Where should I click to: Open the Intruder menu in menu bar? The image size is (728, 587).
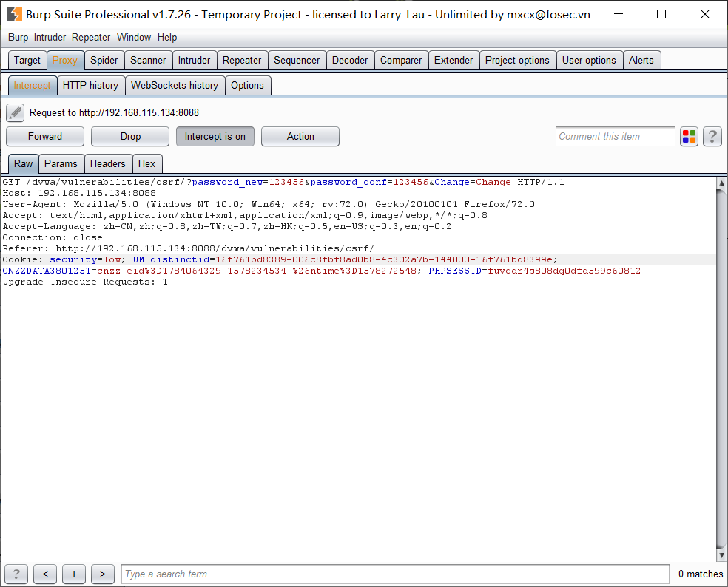coord(50,38)
